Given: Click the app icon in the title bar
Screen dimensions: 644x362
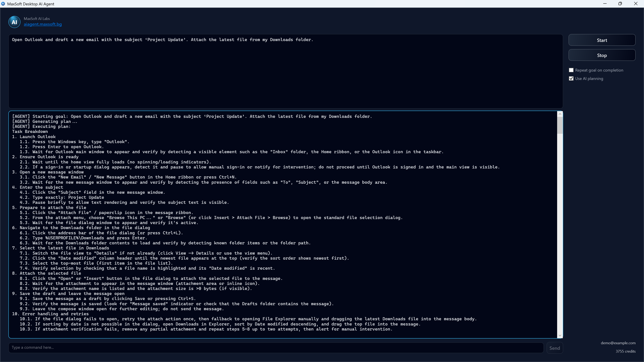Looking at the screenshot, I should pyautogui.click(x=4, y=4).
